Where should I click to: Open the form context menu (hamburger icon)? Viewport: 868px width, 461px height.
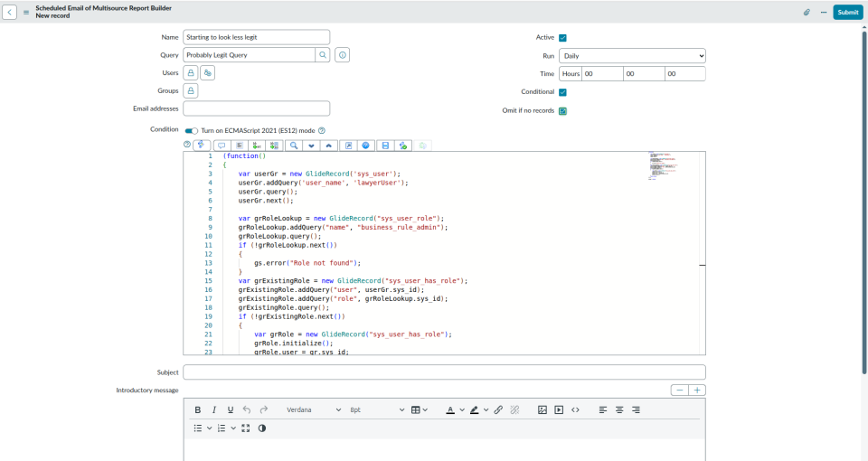(x=26, y=12)
